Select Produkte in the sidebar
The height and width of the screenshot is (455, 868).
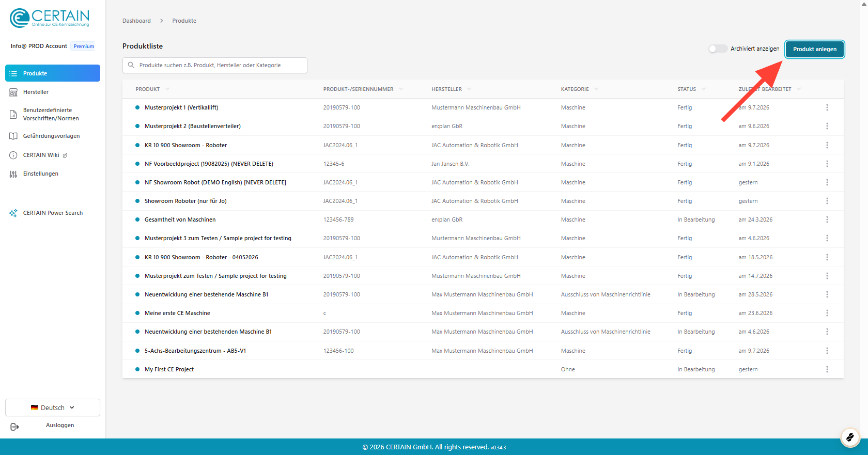coord(53,73)
